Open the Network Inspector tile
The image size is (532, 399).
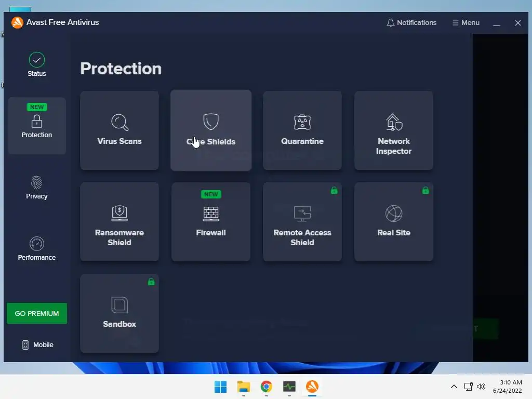[394, 130]
